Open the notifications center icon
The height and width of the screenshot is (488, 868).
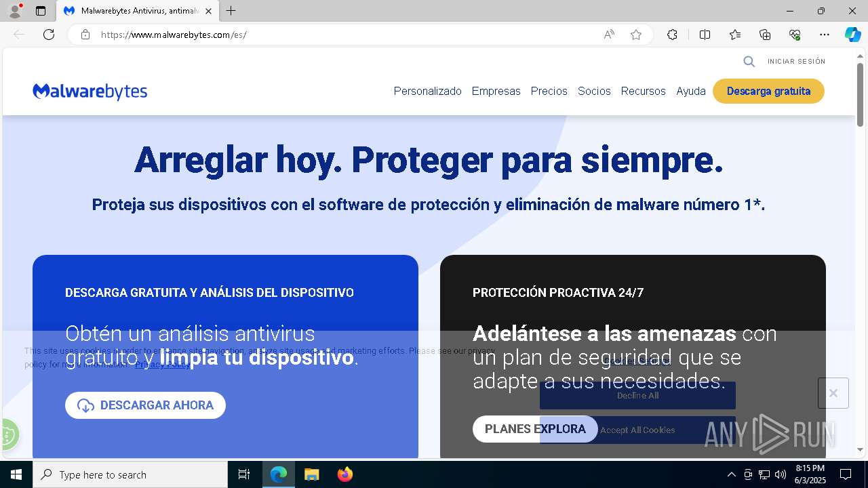pos(846,474)
